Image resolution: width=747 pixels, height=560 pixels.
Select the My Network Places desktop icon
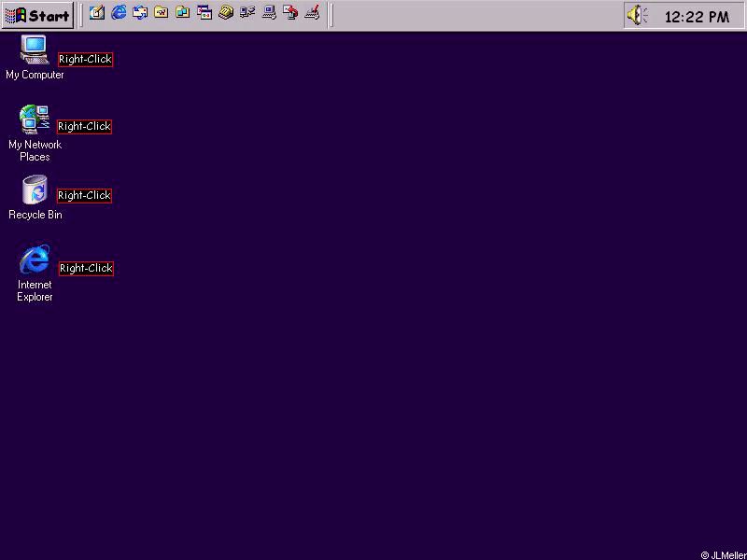(x=35, y=133)
